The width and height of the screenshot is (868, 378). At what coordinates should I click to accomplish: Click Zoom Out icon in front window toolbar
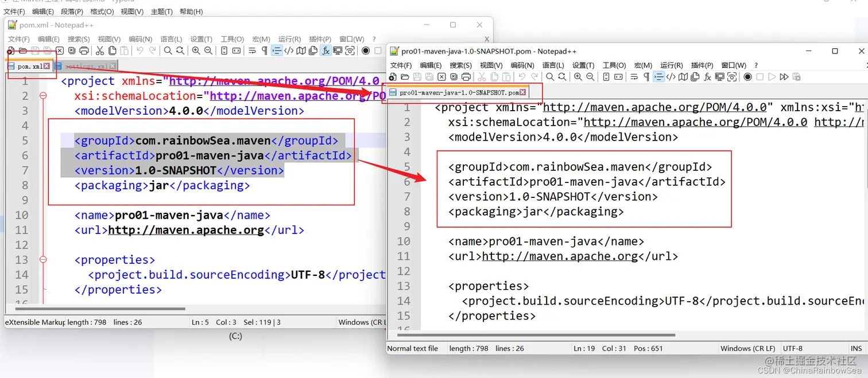click(x=590, y=77)
